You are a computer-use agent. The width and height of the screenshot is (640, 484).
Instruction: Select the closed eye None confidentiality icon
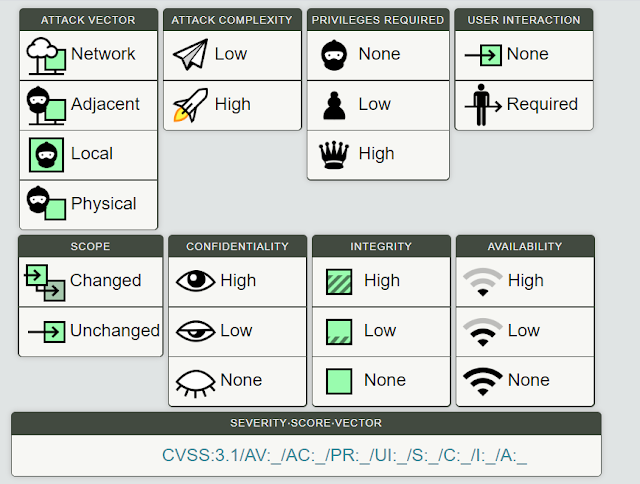click(x=195, y=380)
